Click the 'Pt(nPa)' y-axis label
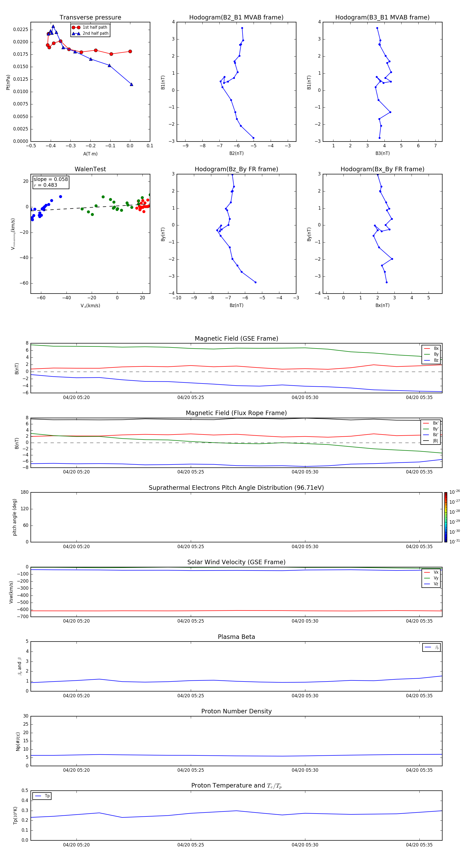 (x=8, y=82)
